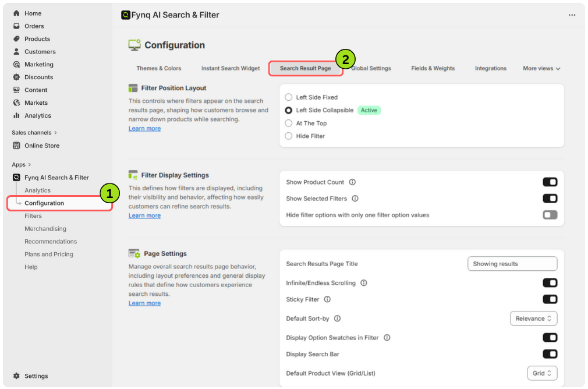Click the Customers person icon
Image resolution: width=588 pixels, height=389 pixels.
16,51
